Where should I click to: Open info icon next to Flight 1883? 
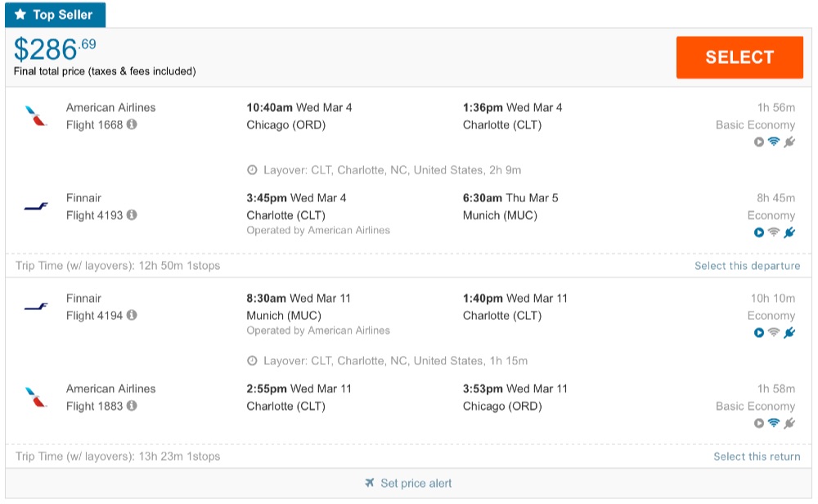tap(132, 406)
